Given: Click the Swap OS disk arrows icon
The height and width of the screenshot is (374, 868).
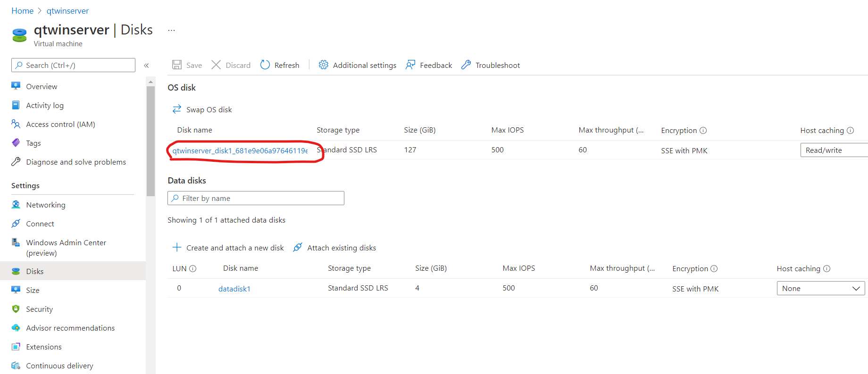Looking at the screenshot, I should click(x=177, y=109).
